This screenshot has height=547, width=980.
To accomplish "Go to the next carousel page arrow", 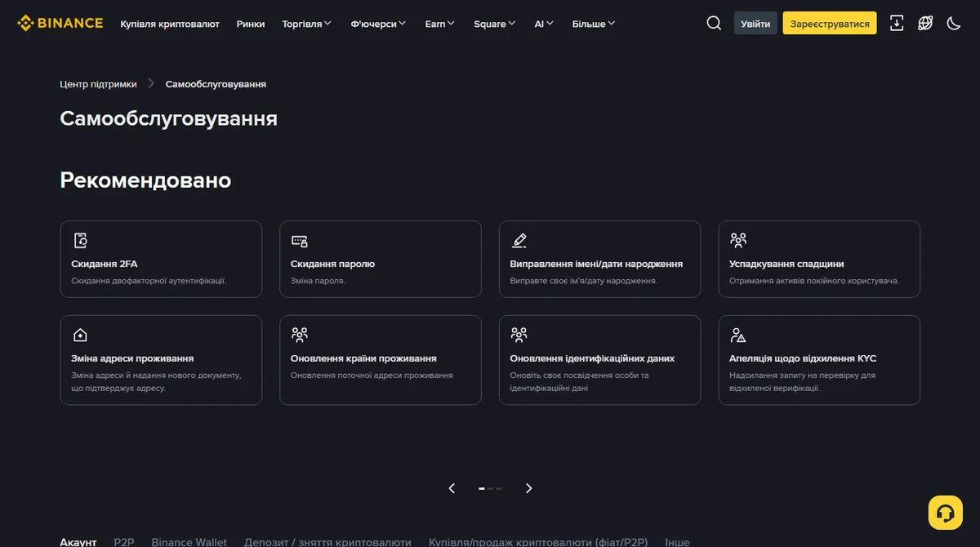I will pos(528,488).
